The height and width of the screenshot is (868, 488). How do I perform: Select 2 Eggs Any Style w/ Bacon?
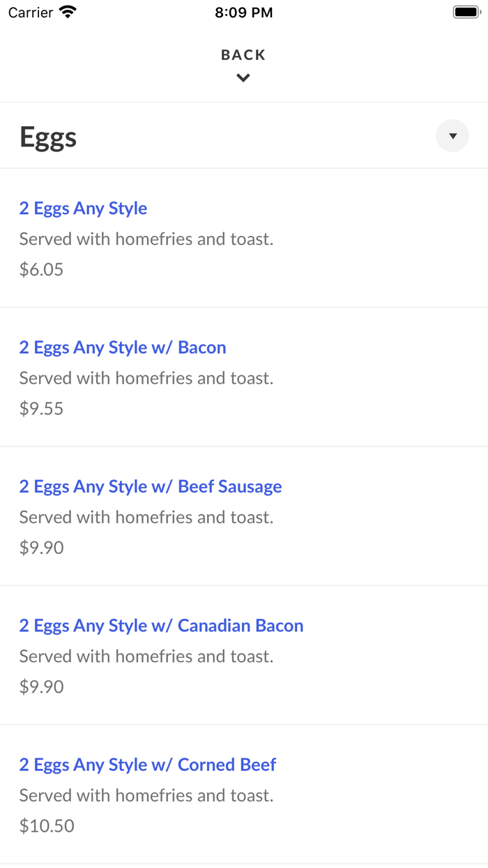[x=123, y=347]
